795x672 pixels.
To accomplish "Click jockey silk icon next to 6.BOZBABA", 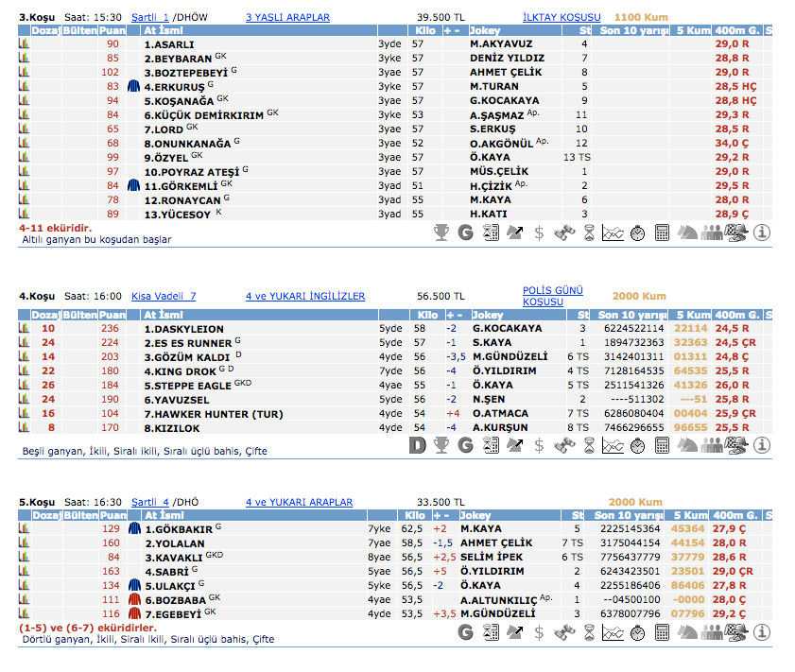I will [133, 599].
